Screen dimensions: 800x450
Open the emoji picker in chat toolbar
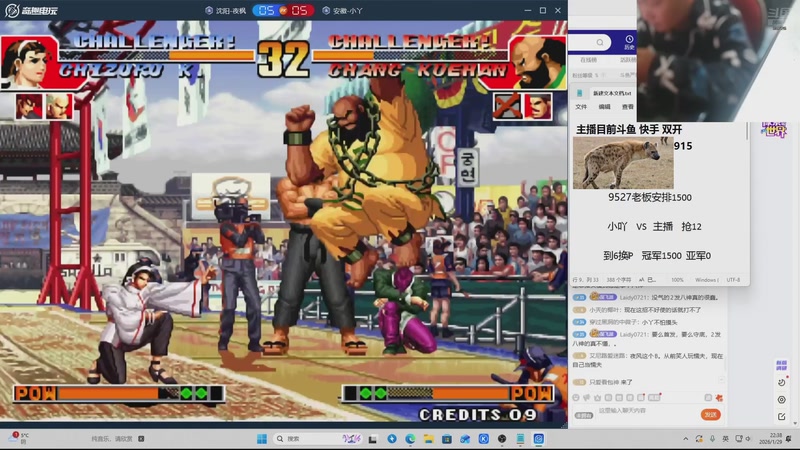click(x=576, y=397)
